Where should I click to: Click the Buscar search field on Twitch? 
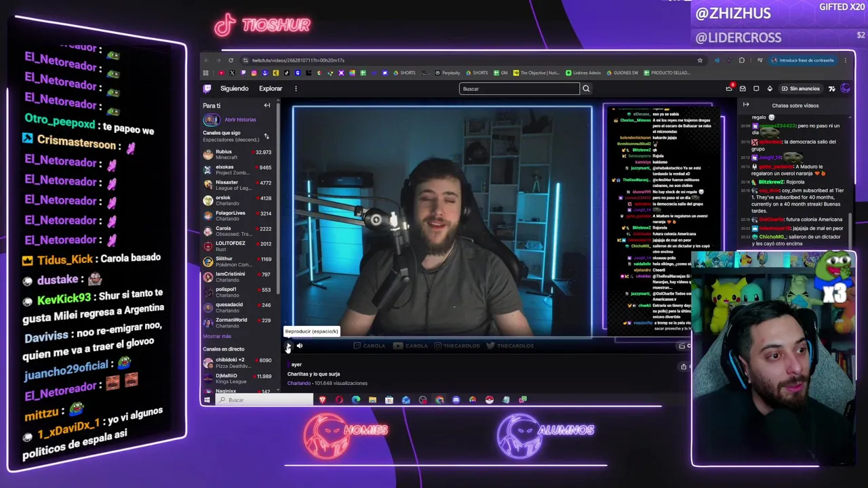point(519,89)
